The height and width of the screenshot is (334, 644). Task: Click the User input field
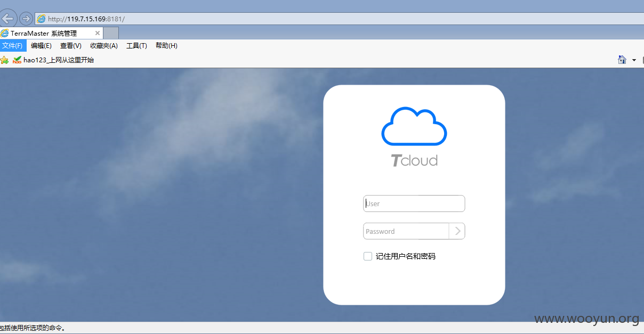[x=414, y=203]
